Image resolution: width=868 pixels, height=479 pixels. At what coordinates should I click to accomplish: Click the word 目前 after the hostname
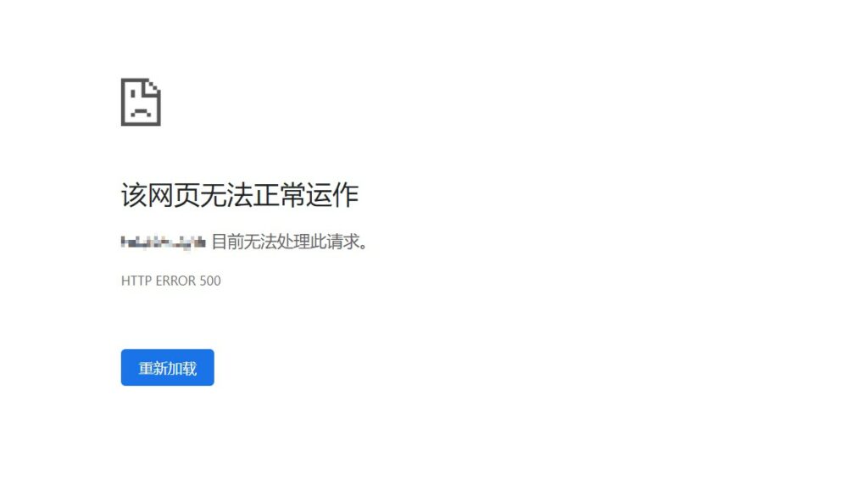point(227,242)
